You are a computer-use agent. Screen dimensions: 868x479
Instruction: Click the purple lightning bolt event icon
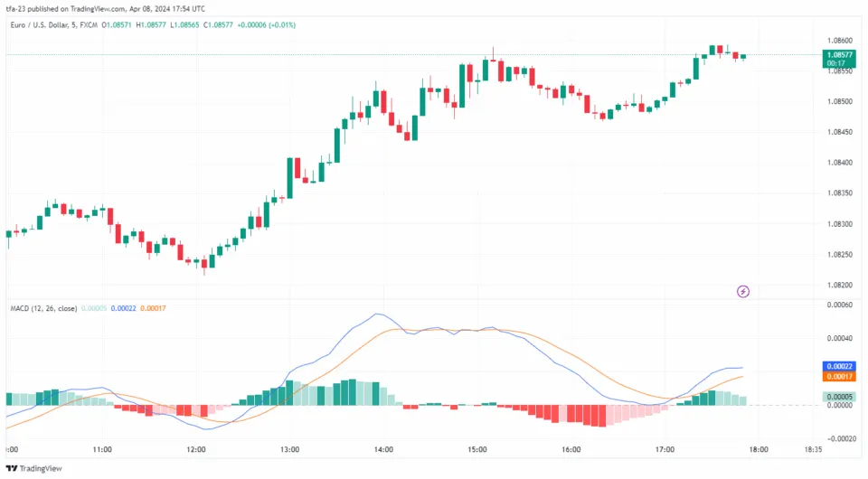coord(743,291)
